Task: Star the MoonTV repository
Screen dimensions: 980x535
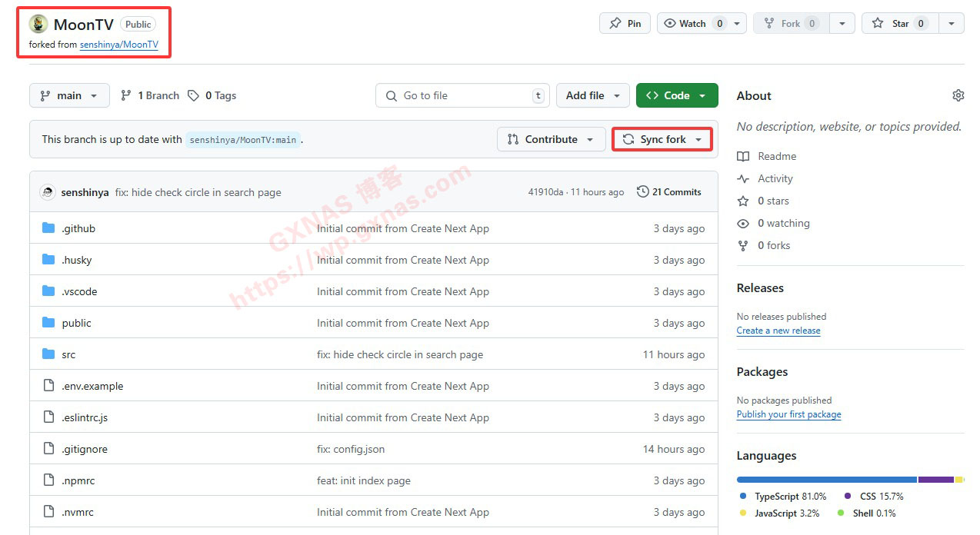Action: tap(900, 23)
